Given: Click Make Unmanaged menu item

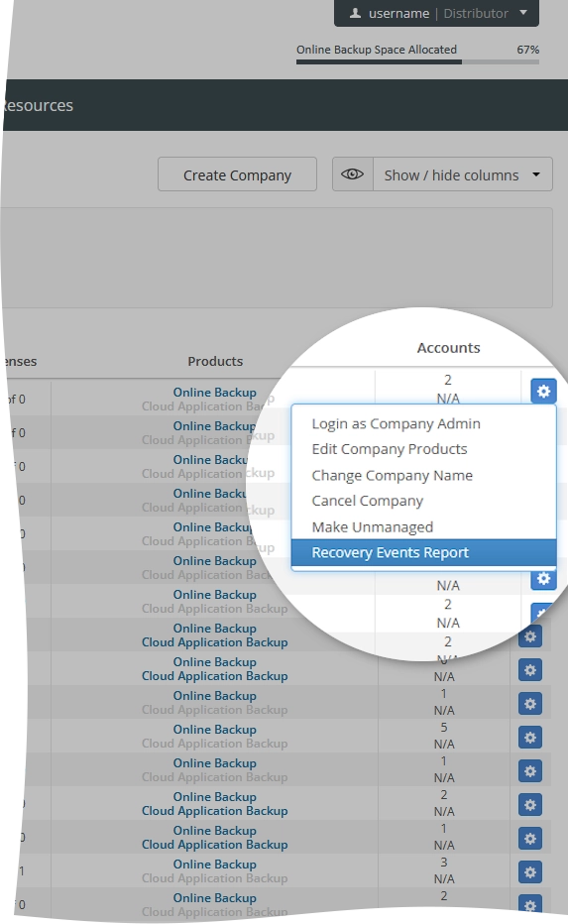Looking at the screenshot, I should (x=373, y=526).
